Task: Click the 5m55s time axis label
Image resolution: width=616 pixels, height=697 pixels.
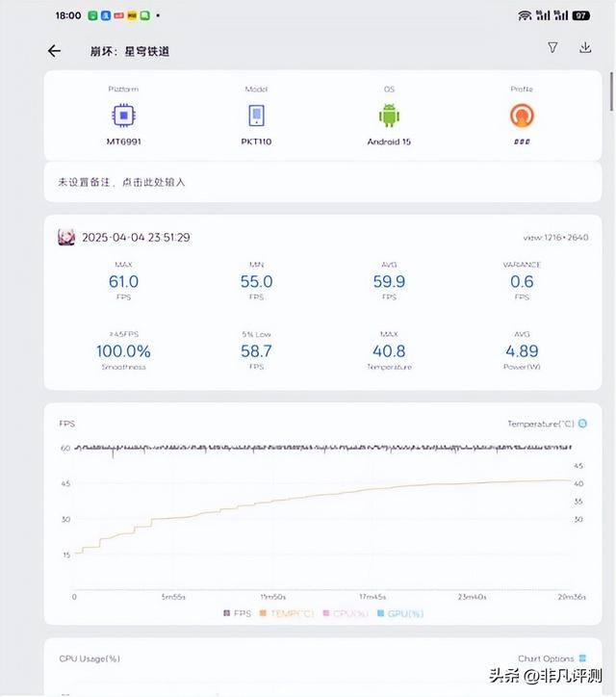Action: coord(173,597)
